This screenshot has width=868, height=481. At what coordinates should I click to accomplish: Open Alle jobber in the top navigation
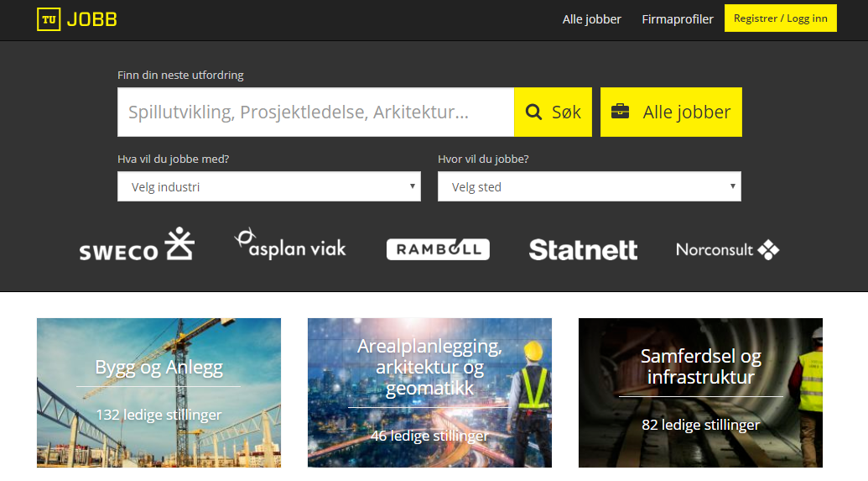pyautogui.click(x=592, y=19)
